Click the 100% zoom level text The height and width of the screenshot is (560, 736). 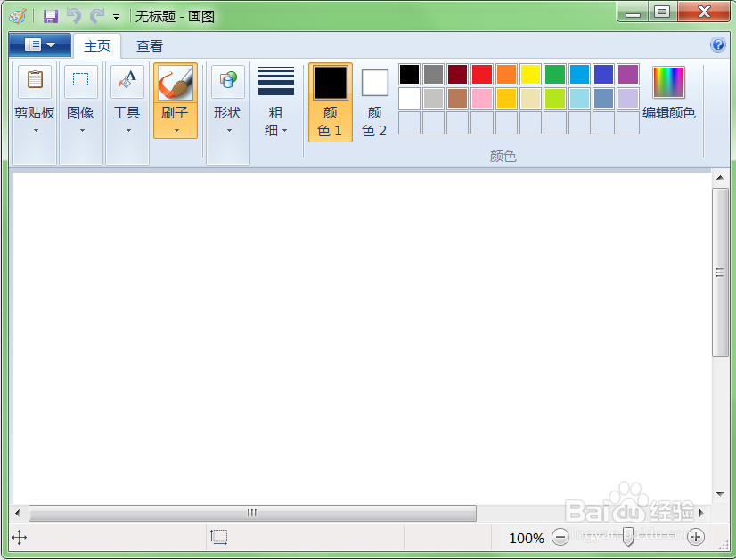[x=527, y=538]
